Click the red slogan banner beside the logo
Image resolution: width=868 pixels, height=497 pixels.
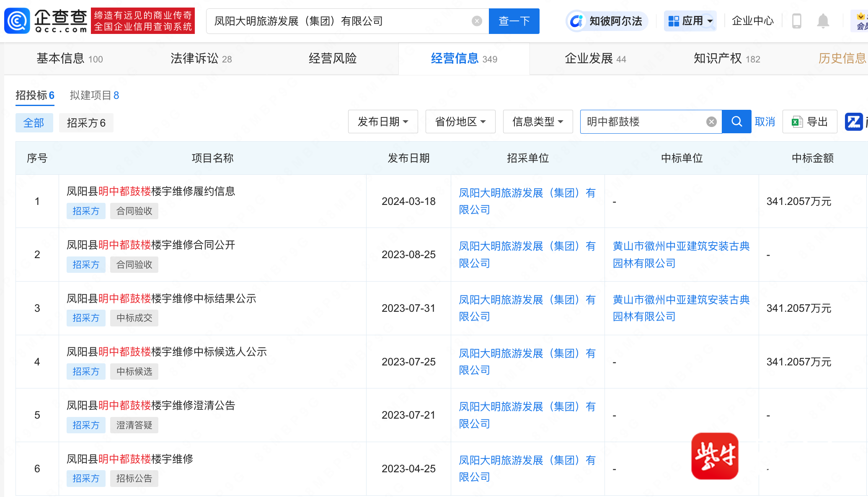pos(143,21)
